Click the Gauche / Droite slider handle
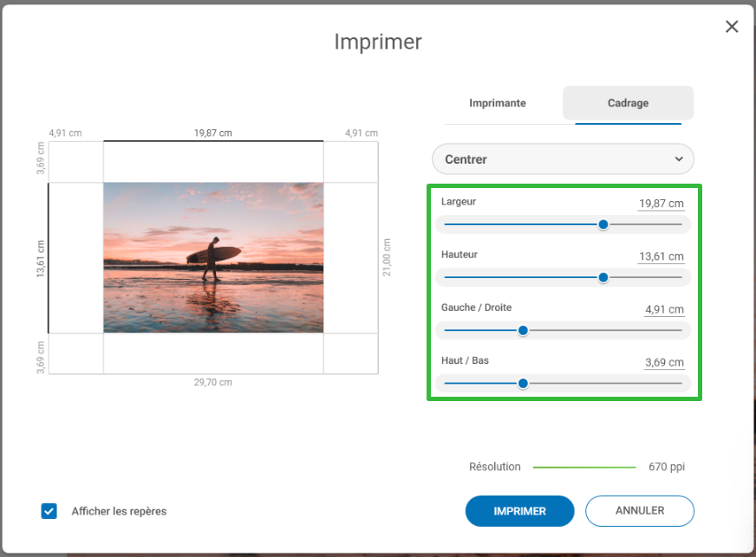This screenshot has width=756, height=557. coord(523,331)
